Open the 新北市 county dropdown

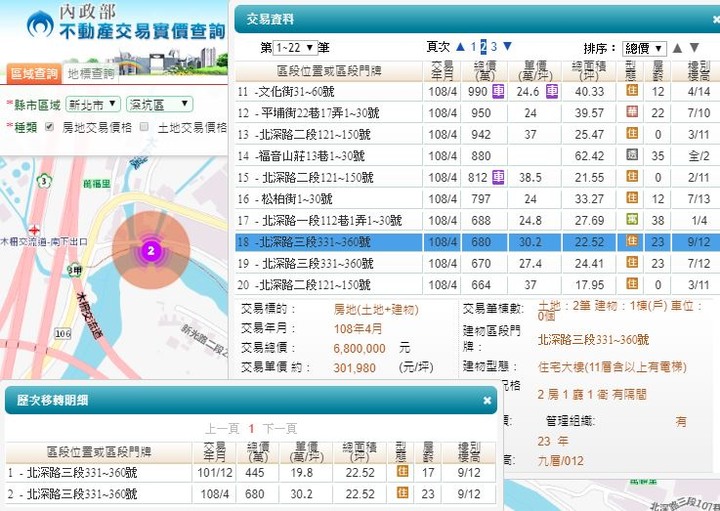(93, 105)
